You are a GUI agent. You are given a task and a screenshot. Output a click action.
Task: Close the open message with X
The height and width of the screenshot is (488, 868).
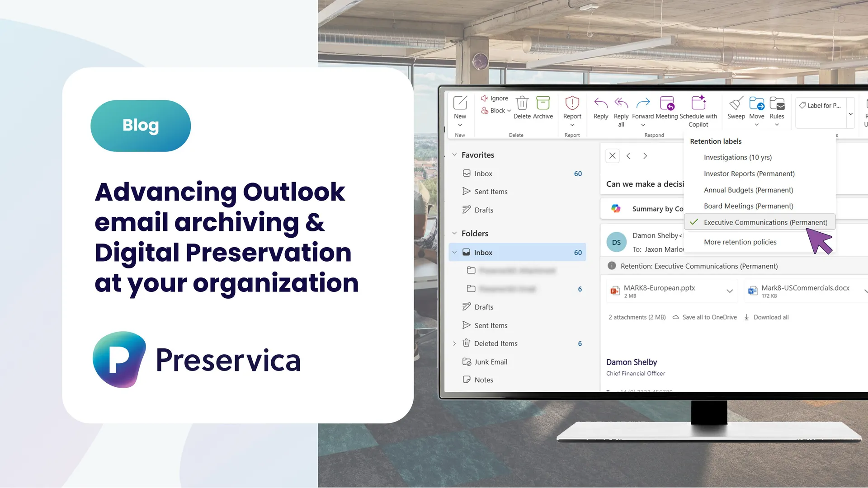point(612,156)
